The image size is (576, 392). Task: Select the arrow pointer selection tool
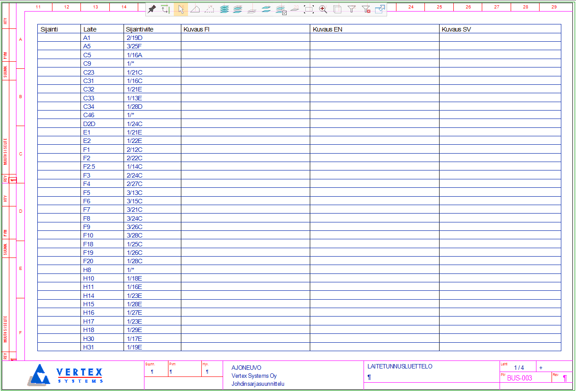[181, 9]
